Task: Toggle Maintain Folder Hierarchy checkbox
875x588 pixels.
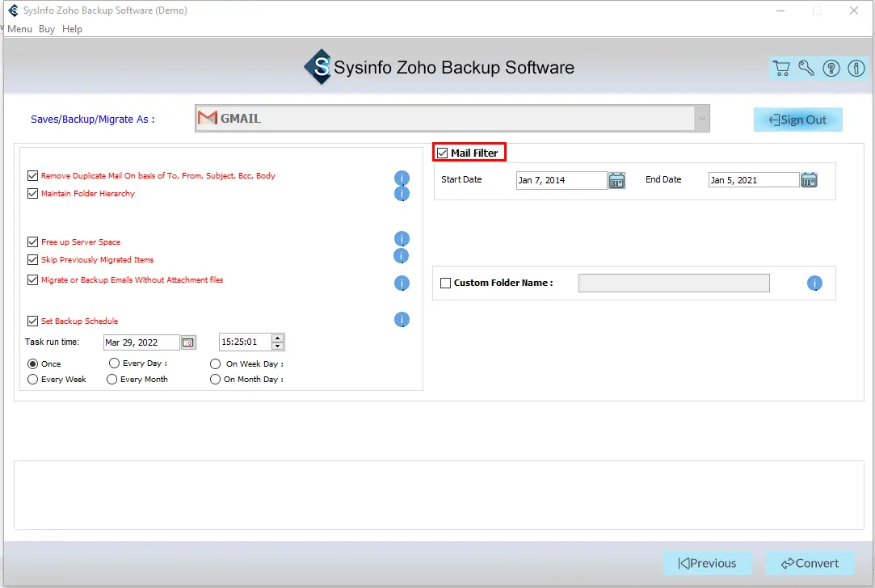Action: pos(33,194)
